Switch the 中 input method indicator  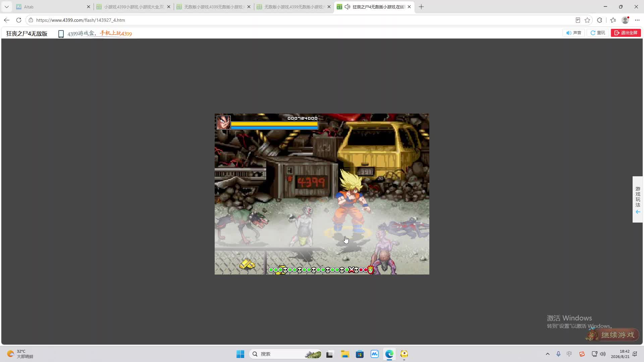pyautogui.click(x=569, y=354)
